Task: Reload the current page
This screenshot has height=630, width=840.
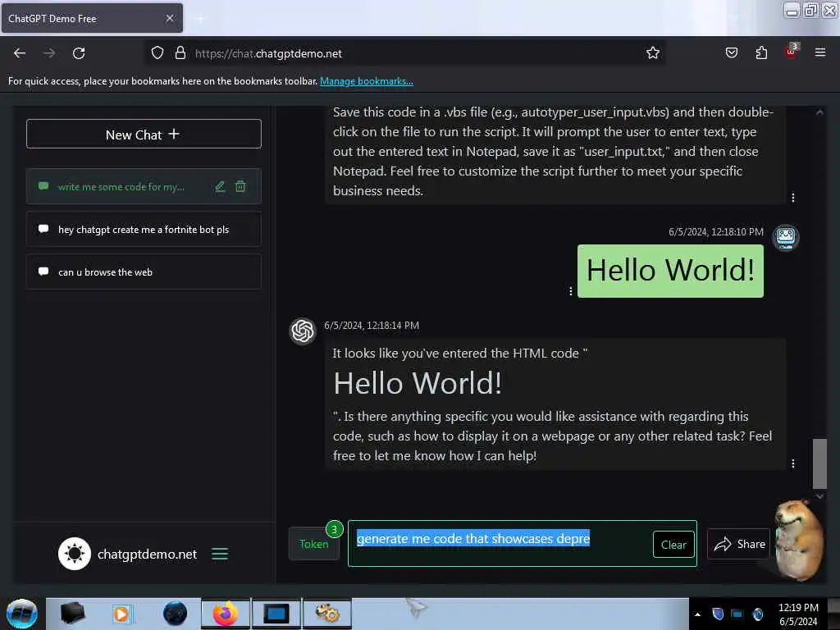Action: 79,53
